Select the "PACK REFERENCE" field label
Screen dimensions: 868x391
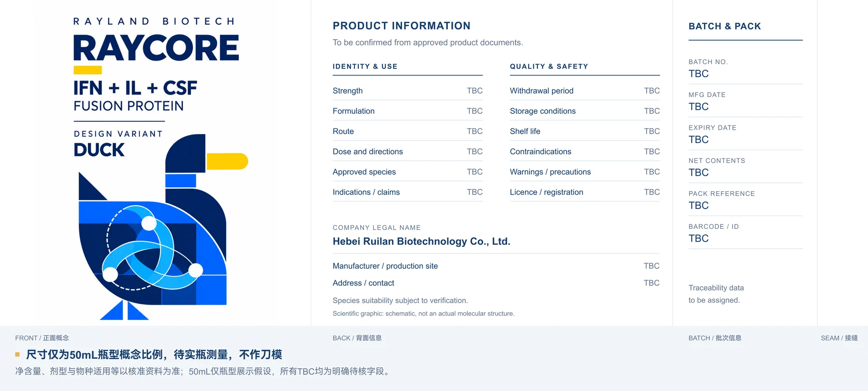tap(722, 194)
